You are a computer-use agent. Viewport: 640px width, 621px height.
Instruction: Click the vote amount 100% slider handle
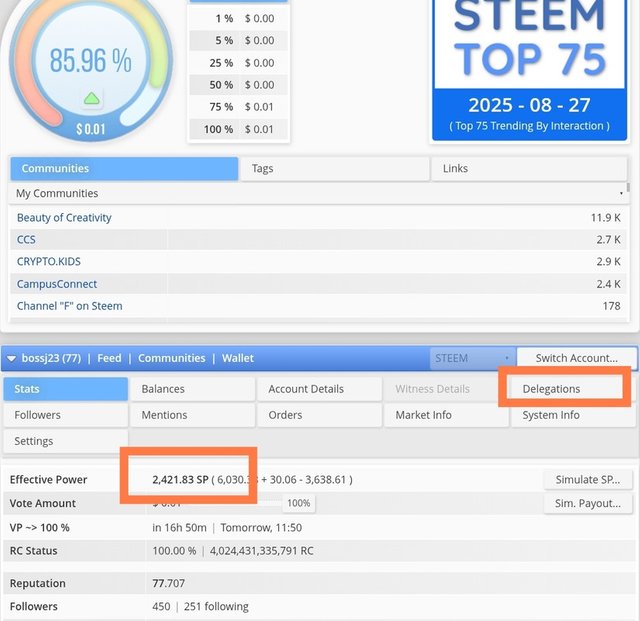299,503
